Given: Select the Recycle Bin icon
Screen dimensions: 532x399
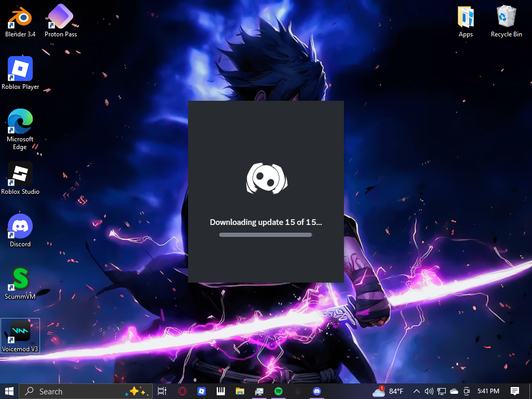Looking at the screenshot, I should [x=506, y=21].
